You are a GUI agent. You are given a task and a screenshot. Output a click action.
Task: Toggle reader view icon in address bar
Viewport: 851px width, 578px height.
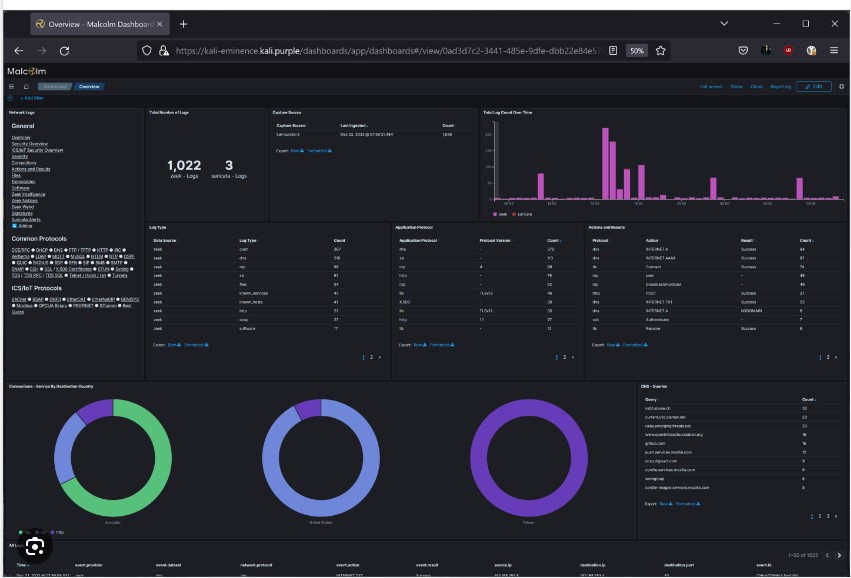click(x=612, y=50)
